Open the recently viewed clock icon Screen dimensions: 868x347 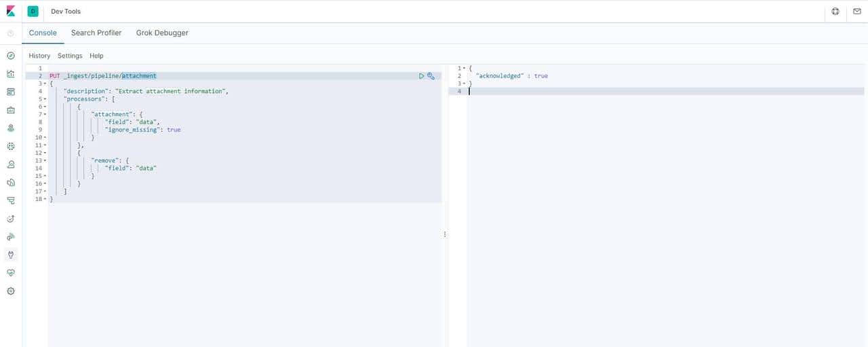point(10,33)
